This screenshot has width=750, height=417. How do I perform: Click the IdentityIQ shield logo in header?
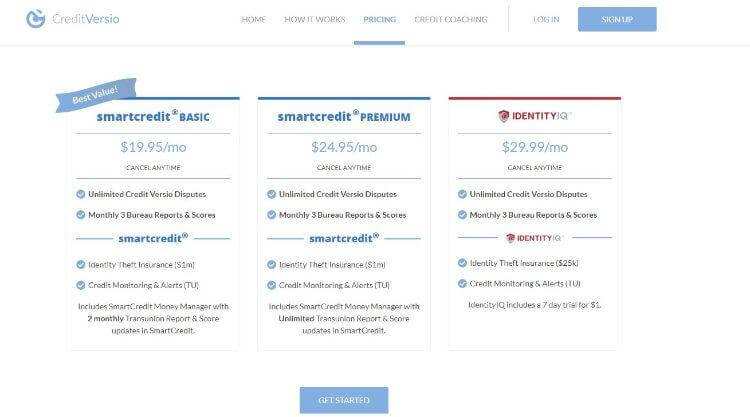(504, 116)
